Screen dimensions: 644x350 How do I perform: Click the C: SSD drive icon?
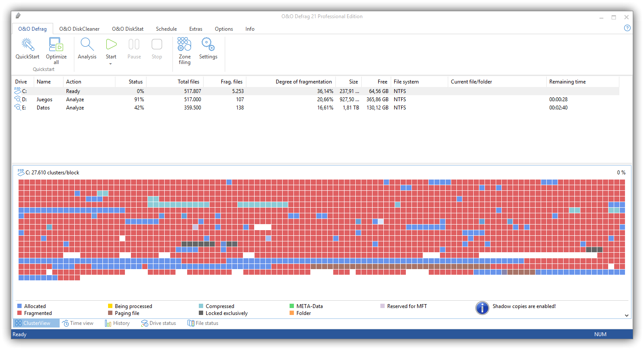click(x=18, y=91)
